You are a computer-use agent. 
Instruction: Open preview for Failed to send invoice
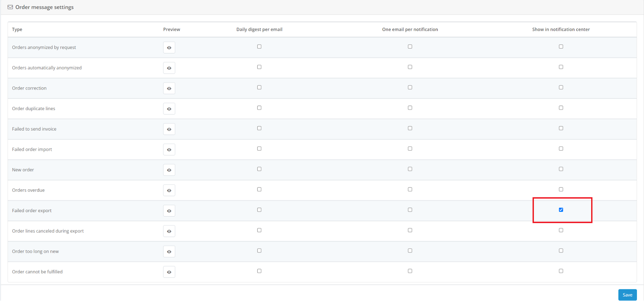(169, 129)
